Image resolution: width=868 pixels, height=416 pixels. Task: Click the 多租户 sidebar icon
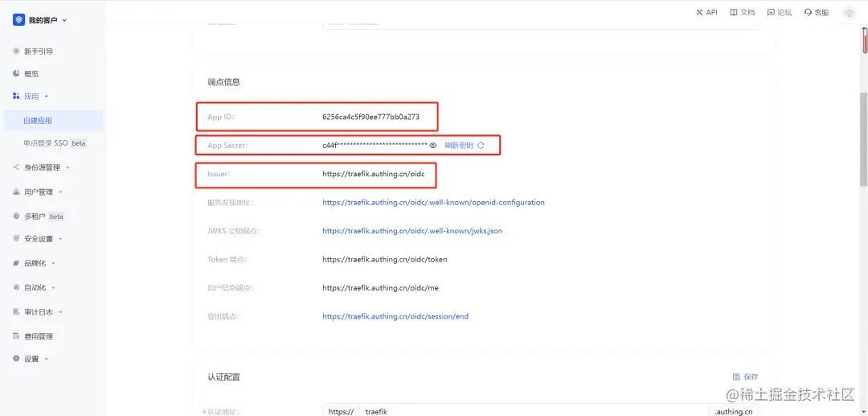click(x=16, y=216)
